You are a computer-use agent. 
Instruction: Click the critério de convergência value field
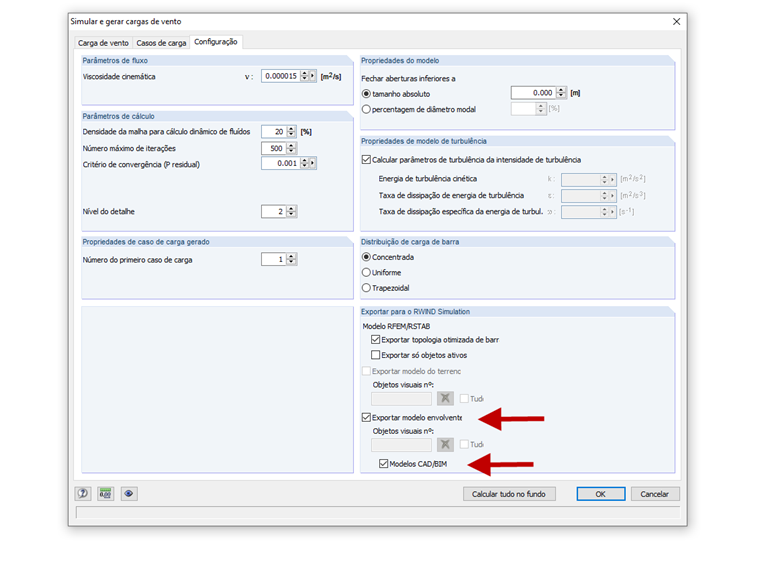(281, 163)
